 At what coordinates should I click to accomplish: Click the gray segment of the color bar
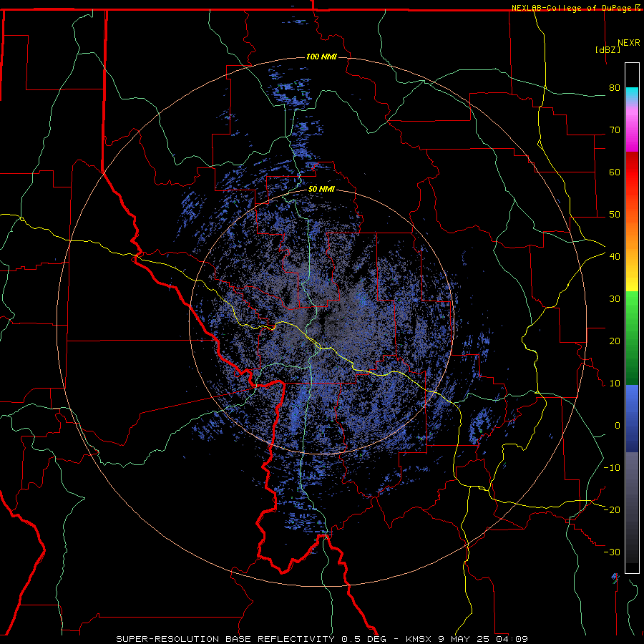(632, 507)
